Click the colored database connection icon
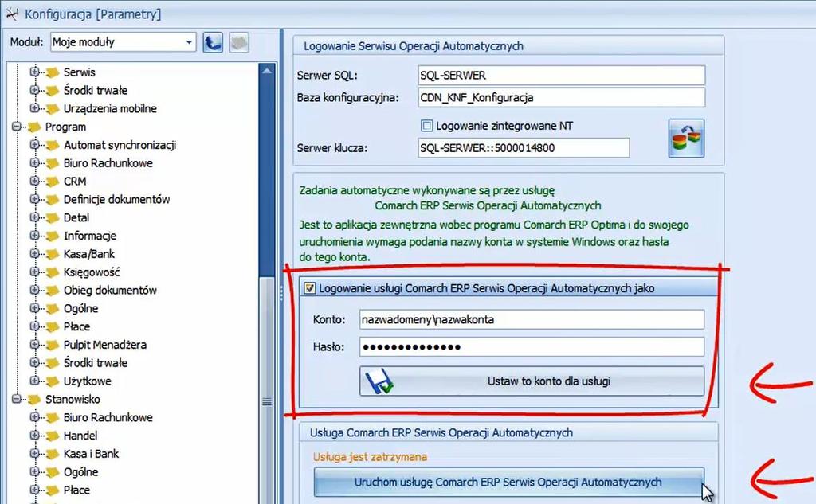816x504 pixels. [686, 139]
